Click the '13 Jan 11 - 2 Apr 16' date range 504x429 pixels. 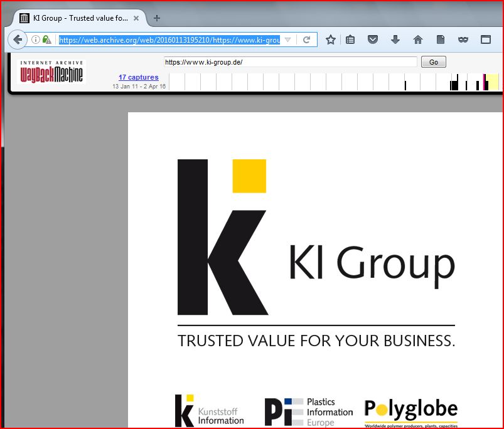coord(139,87)
